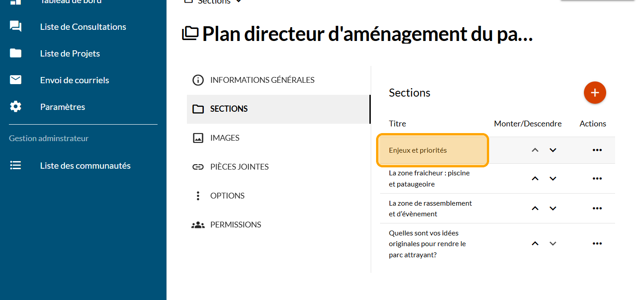Click the Paramètres gear icon

(16, 107)
